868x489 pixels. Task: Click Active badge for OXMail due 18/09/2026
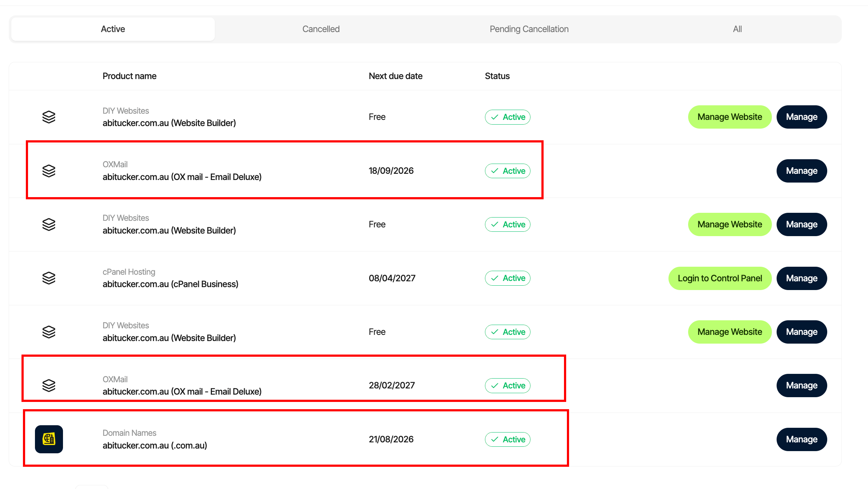(508, 171)
